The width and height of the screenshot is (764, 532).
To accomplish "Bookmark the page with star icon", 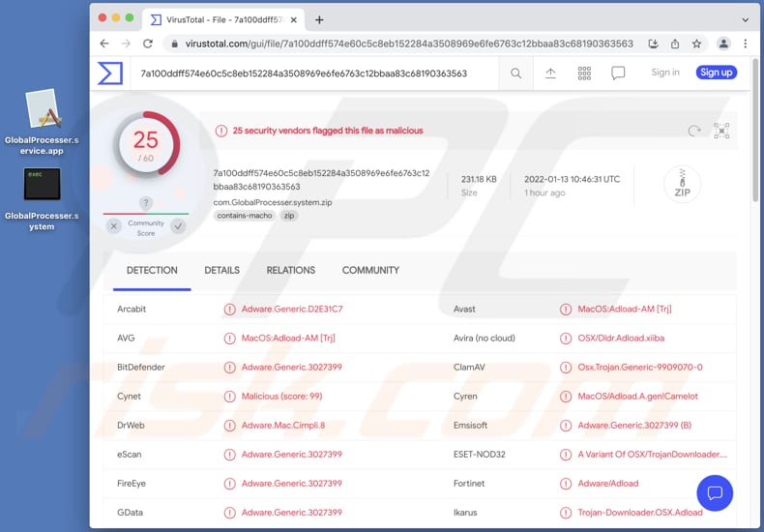I will (x=696, y=44).
